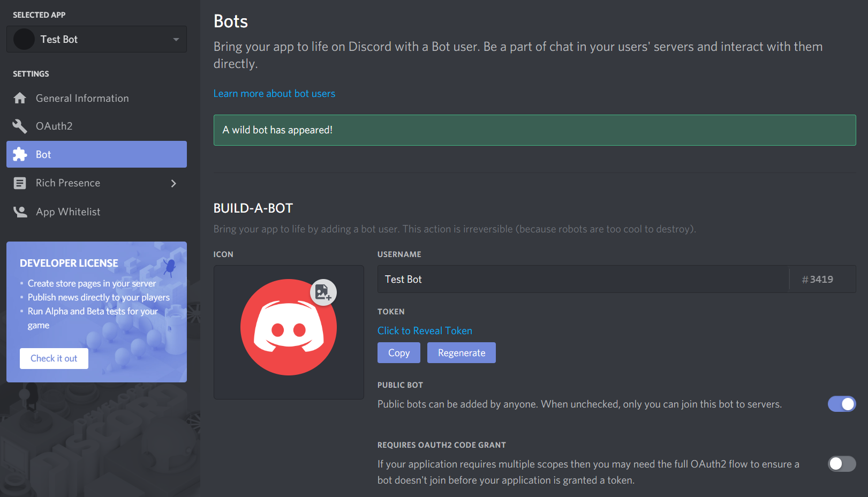Screen dimensions: 868x497
Task: Click the Test Bot app avatar in selector
Action: [x=24, y=40]
